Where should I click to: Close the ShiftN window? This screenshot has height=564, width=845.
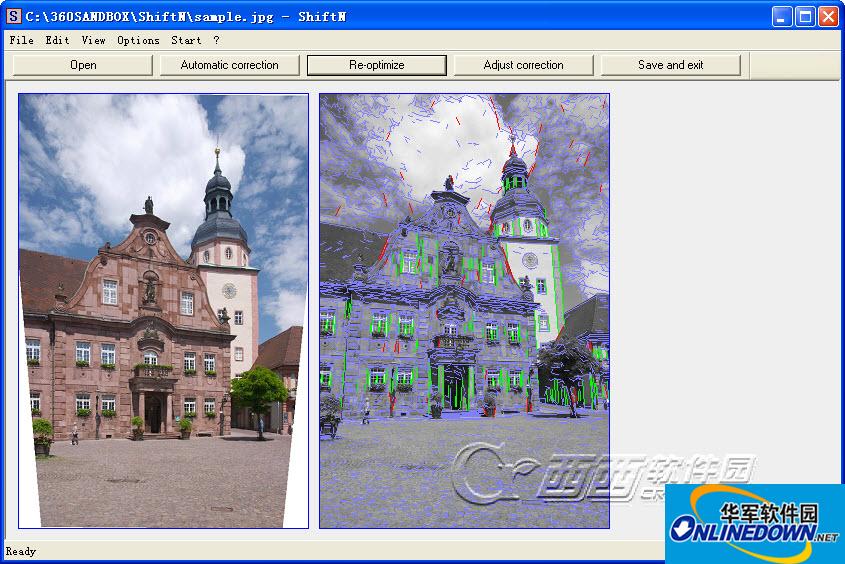click(x=828, y=17)
